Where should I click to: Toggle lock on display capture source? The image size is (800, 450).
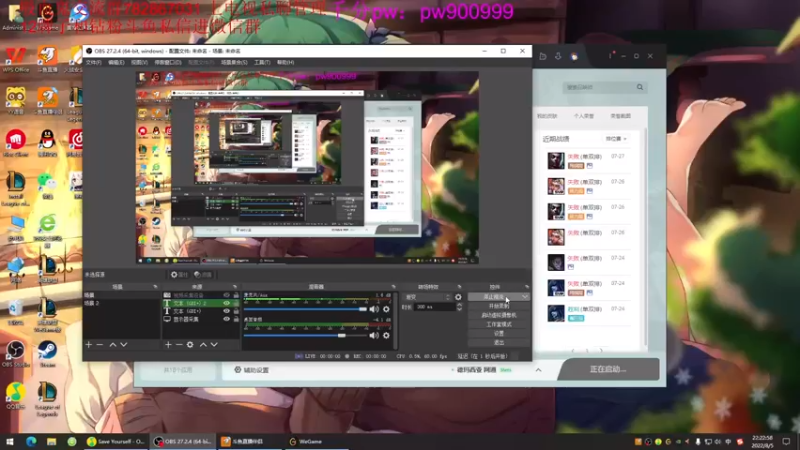click(236, 319)
